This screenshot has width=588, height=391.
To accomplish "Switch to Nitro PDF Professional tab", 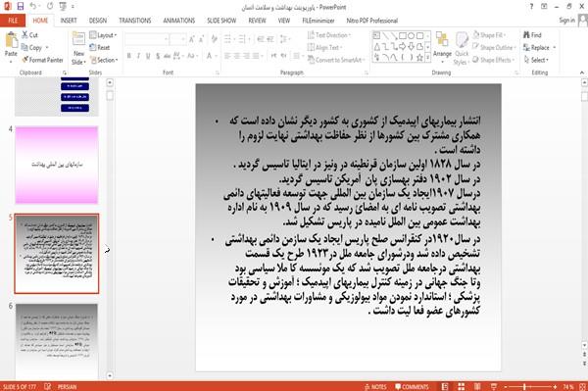I will (x=372, y=21).
